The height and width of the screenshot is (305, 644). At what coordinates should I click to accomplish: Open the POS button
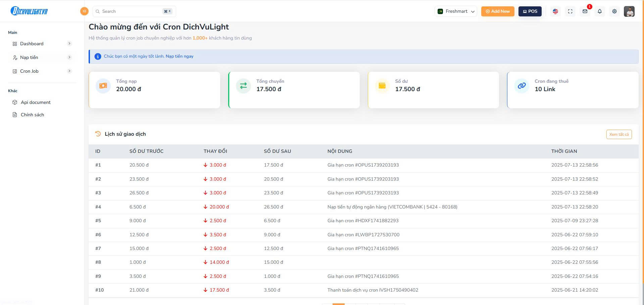pos(530,11)
